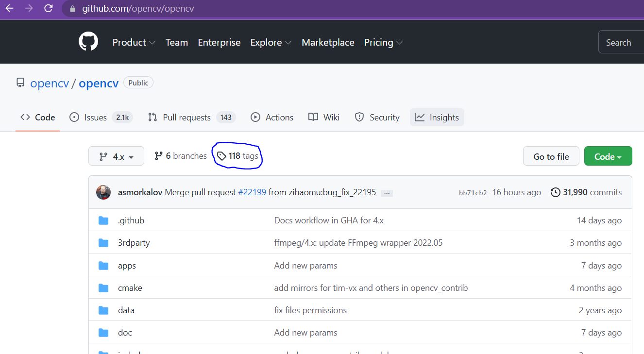Open the doc row Add new params commit
The image size is (644, 354).
pos(305,333)
